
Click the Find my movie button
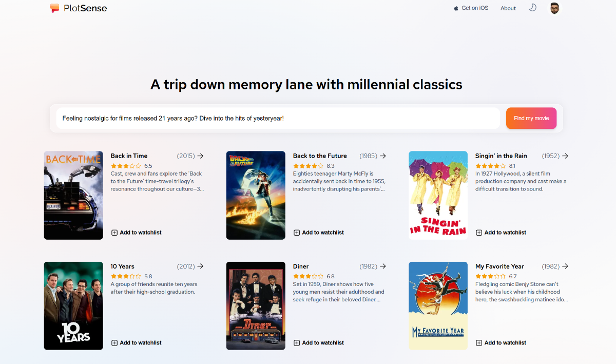point(531,118)
